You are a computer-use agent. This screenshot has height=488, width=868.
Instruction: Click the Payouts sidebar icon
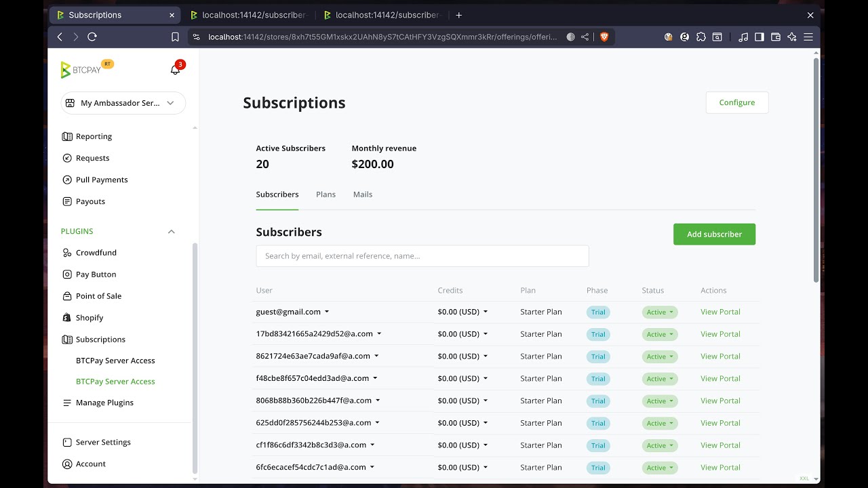click(x=66, y=201)
